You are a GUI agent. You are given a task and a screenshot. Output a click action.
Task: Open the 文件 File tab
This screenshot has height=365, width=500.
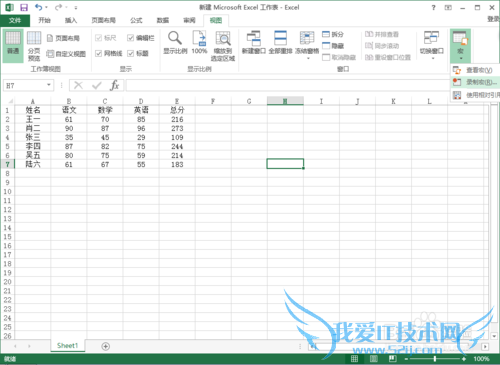pos(15,20)
